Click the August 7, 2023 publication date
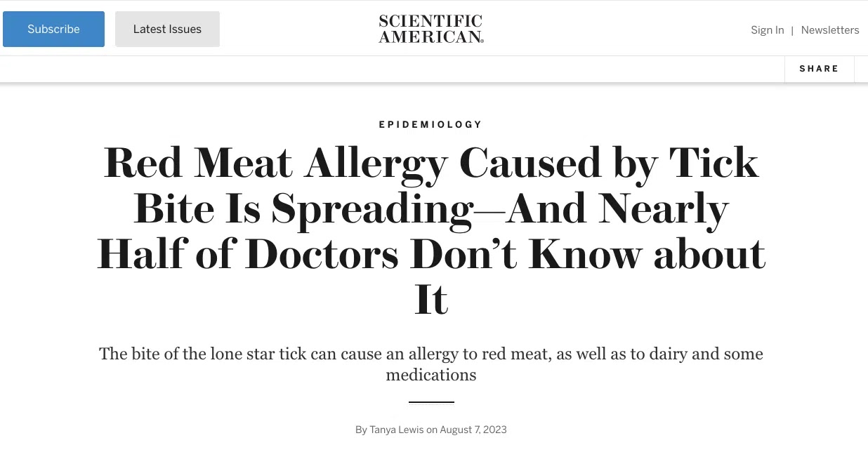The width and height of the screenshot is (868, 471). click(473, 430)
